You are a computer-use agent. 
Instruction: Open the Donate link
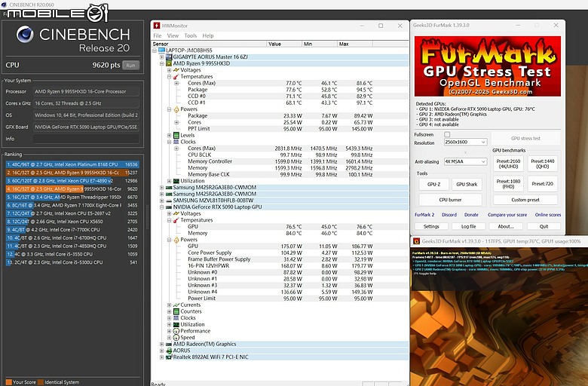[471, 215]
